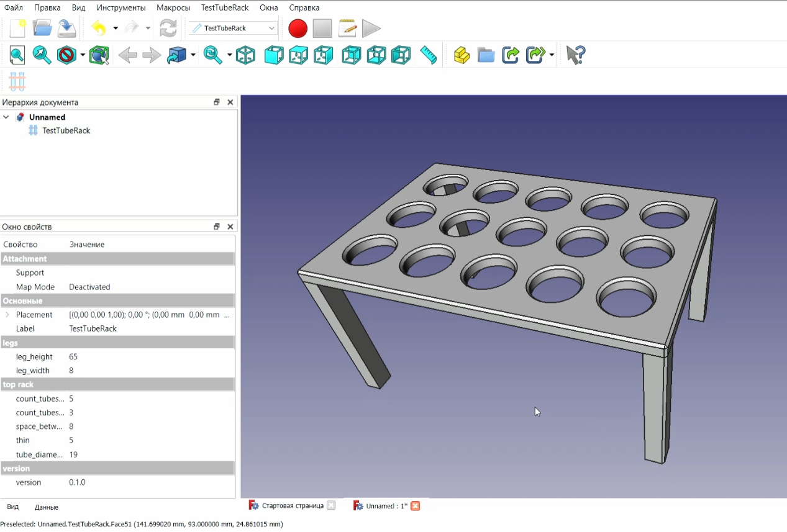Set the right view

click(323, 55)
